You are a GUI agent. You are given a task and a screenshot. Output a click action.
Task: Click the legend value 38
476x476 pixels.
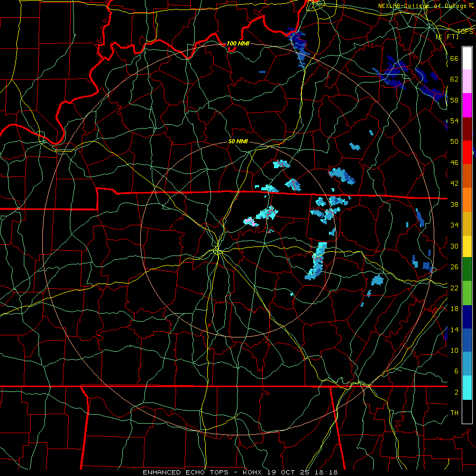[x=454, y=205]
